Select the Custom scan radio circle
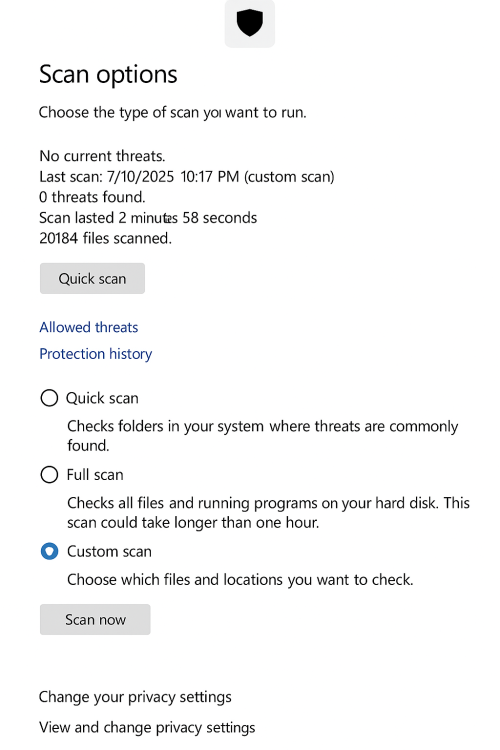The height and width of the screenshot is (750, 500). (49, 551)
